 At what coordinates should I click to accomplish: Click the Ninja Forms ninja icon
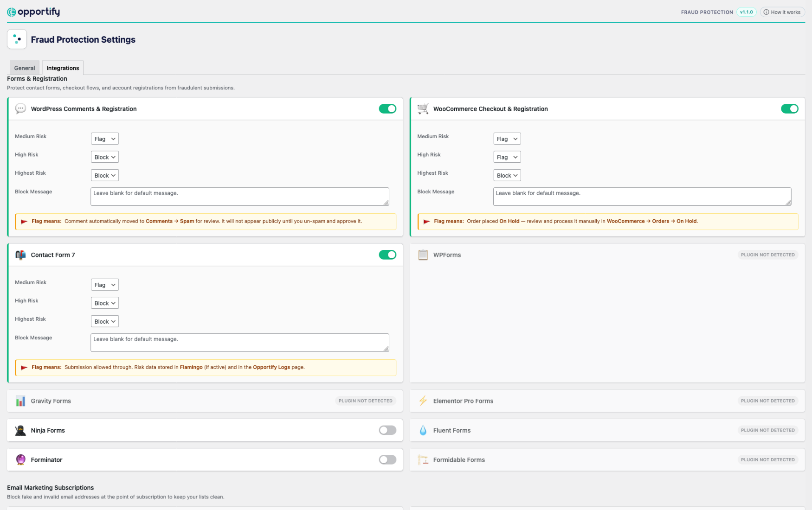pyautogui.click(x=20, y=430)
